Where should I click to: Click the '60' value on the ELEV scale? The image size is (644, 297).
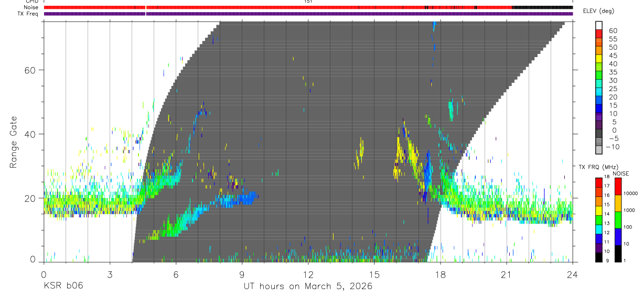coord(612,31)
